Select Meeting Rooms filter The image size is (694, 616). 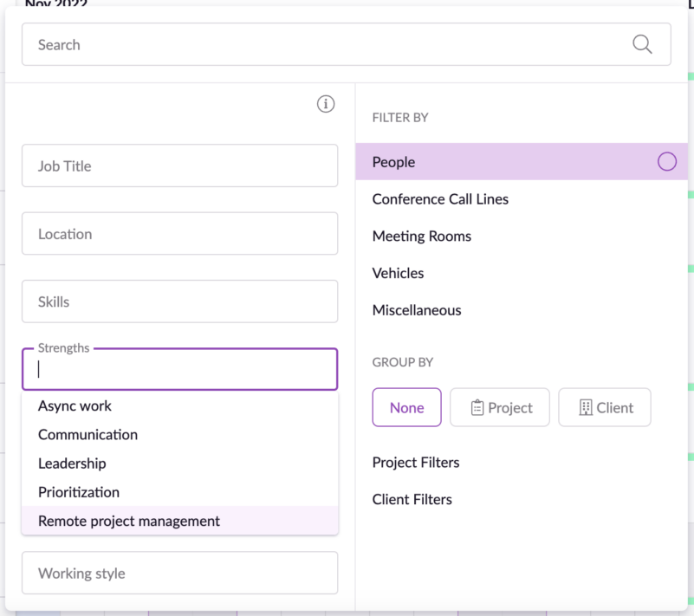coord(422,236)
